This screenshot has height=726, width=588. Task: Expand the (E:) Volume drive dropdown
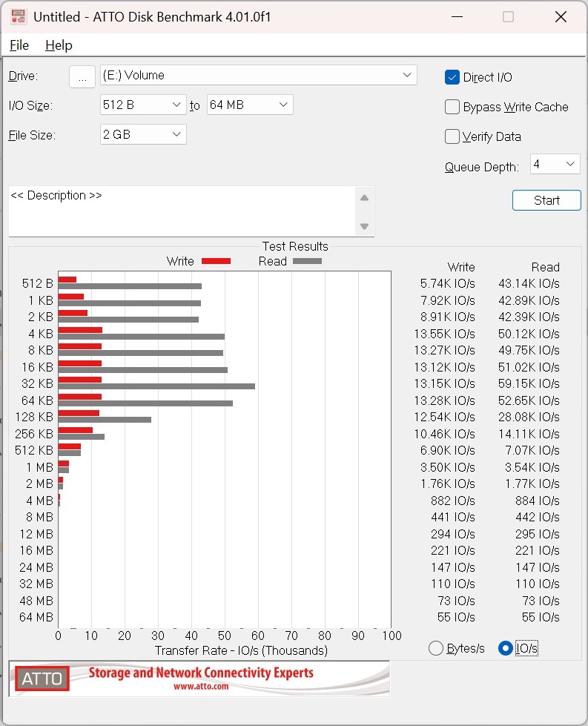coord(258,75)
